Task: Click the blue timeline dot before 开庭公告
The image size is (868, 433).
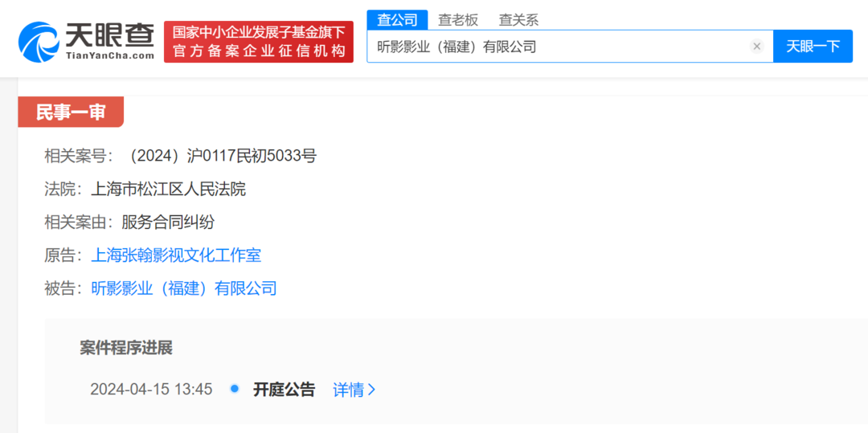Action: pyautogui.click(x=235, y=389)
